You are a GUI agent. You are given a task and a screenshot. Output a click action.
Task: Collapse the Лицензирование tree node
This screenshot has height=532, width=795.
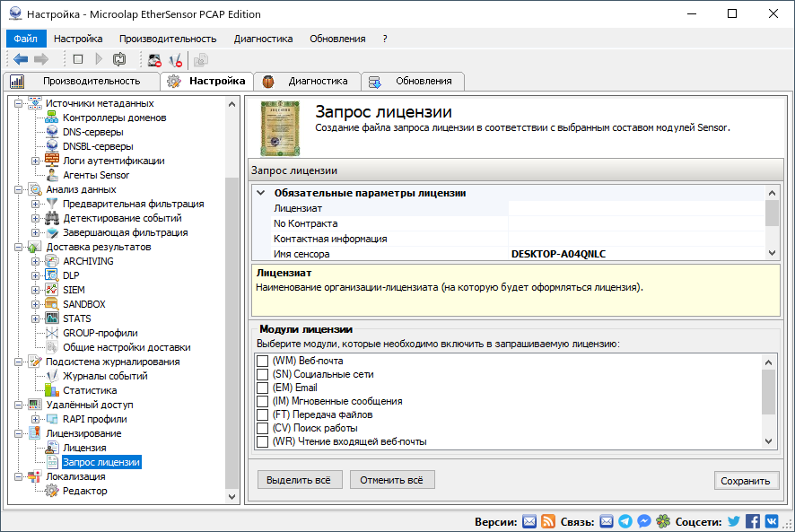[20, 433]
